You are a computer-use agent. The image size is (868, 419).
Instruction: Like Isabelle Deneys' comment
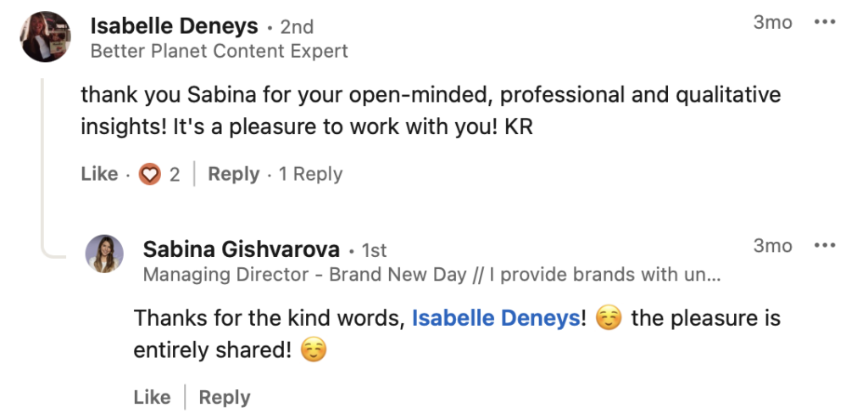click(100, 174)
